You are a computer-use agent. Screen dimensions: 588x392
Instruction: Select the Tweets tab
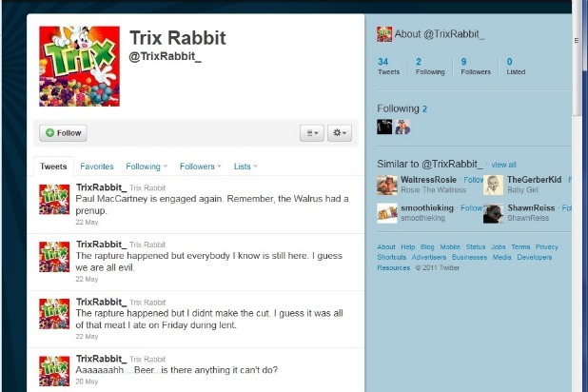pyautogui.click(x=53, y=167)
